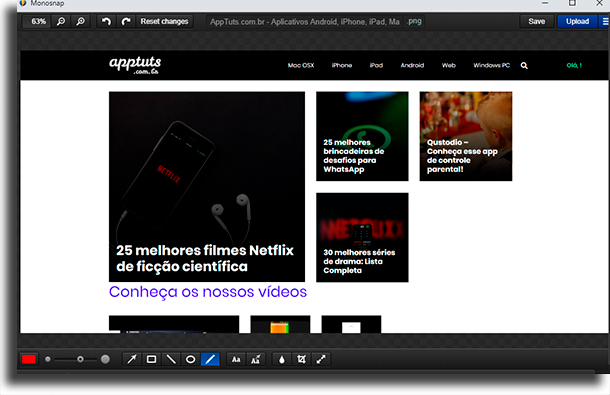Open the 63% zoom level selector
The height and width of the screenshot is (395, 610).
pyautogui.click(x=37, y=21)
